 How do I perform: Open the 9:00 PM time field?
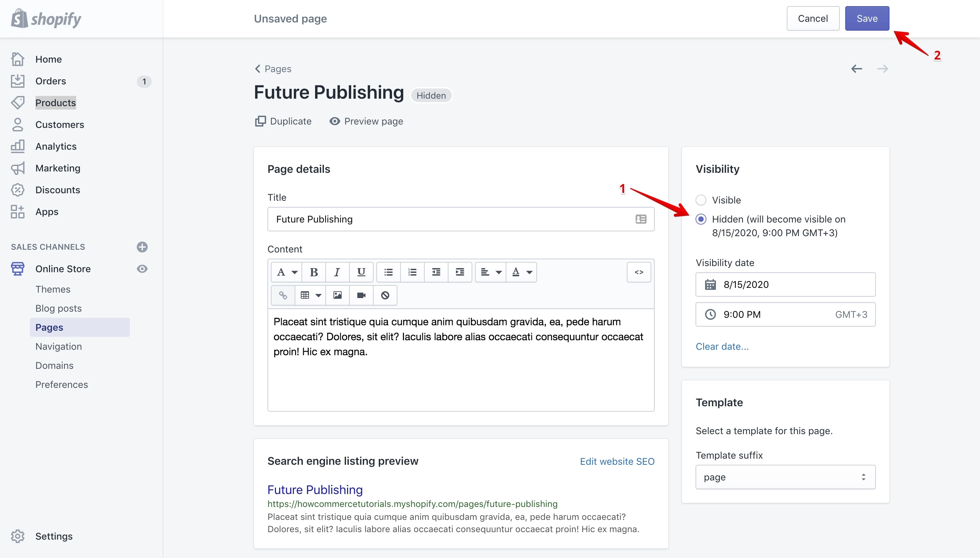click(785, 314)
